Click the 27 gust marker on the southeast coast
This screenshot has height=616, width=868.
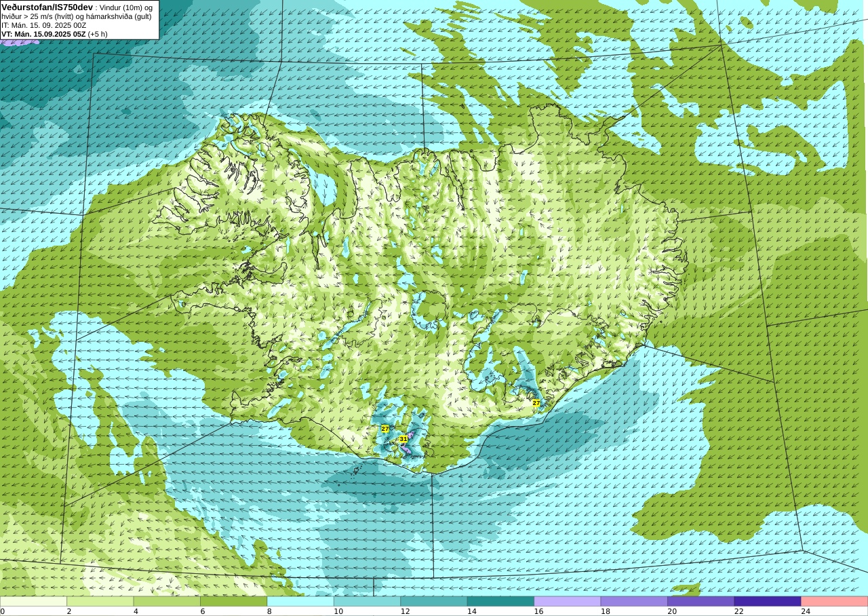(x=536, y=403)
